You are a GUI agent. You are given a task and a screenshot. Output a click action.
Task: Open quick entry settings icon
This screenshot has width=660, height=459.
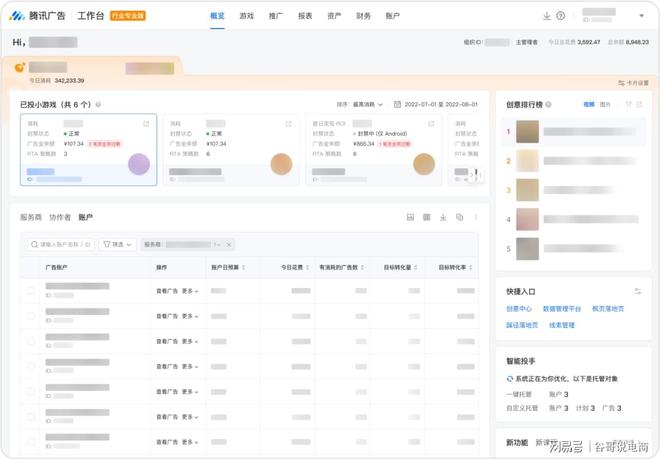(638, 291)
